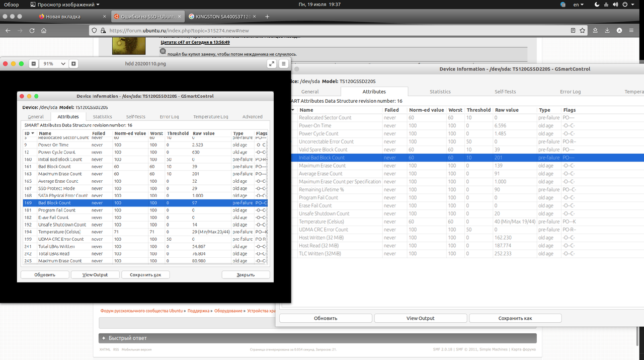Click the forum address bar URL
Viewport: 644px width, 360px height.
coord(180,31)
